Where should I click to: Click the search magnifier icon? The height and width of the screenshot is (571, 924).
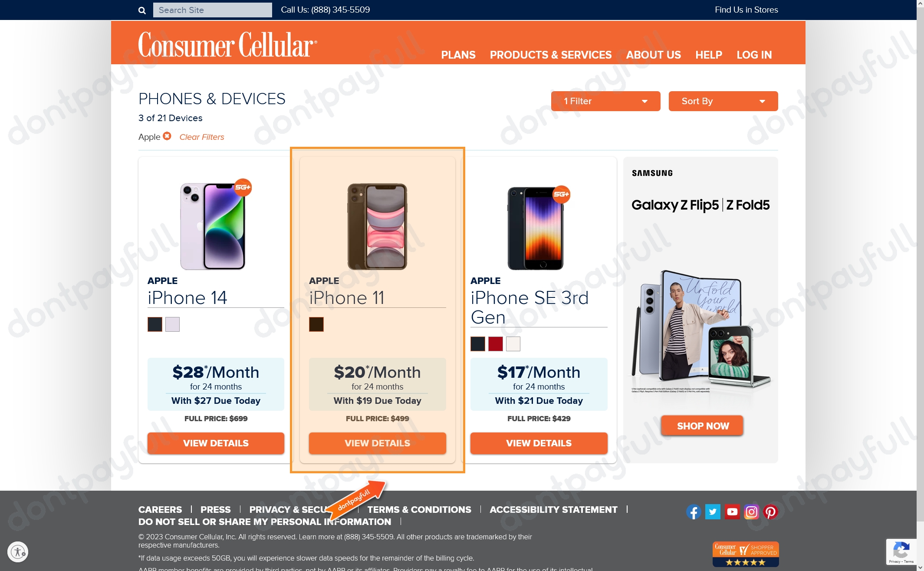142,9
